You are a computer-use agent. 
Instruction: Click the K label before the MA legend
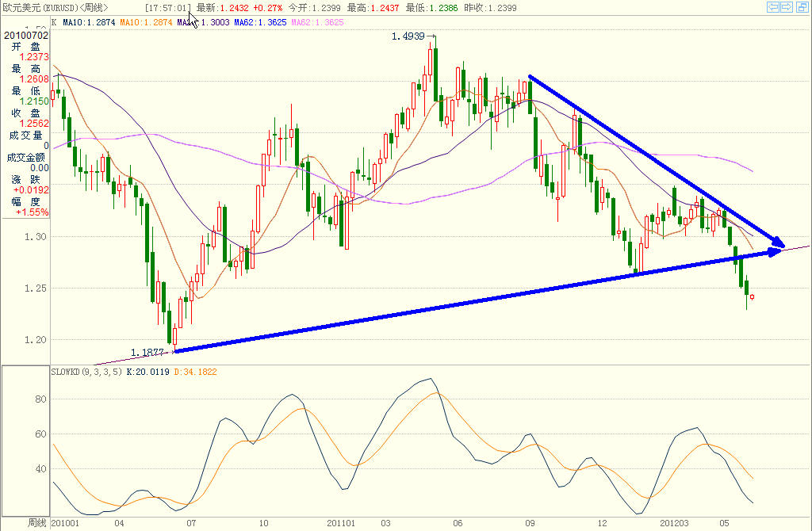tap(55, 22)
